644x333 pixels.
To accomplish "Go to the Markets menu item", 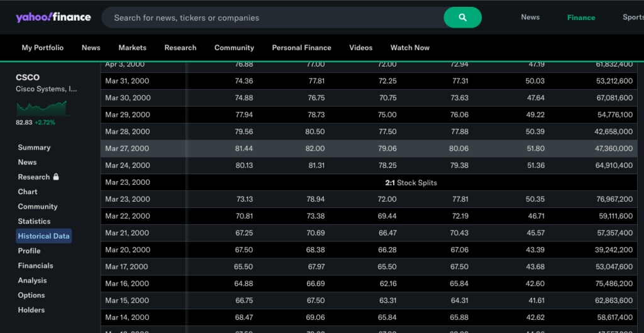I will pyautogui.click(x=132, y=48).
